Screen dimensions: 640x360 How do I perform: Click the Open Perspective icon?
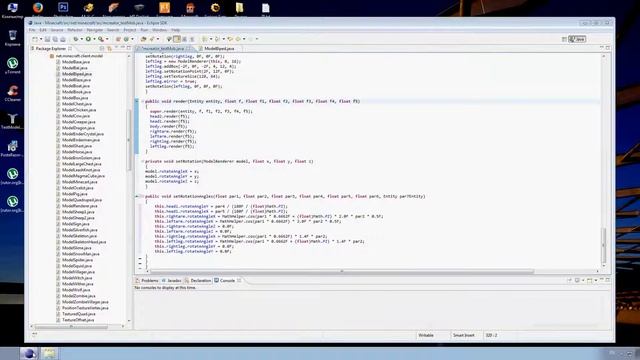(x=564, y=39)
